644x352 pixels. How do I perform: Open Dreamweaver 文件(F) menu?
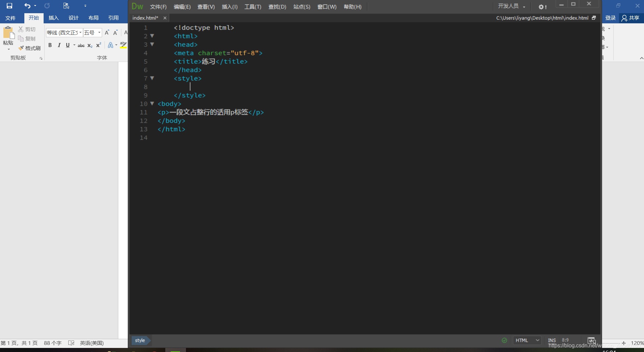pyautogui.click(x=158, y=7)
